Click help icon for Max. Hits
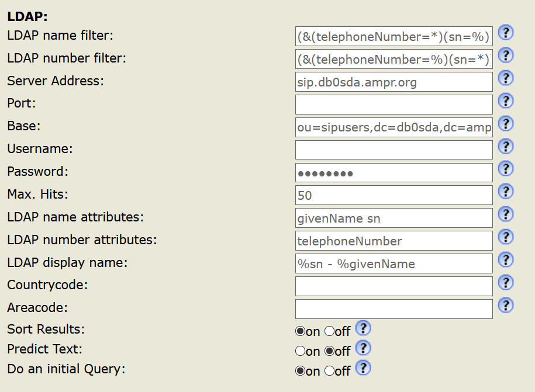This screenshot has width=535, height=392. [505, 192]
